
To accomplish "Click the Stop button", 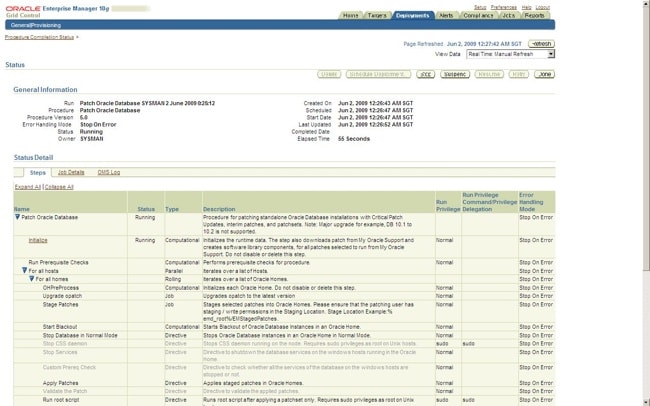I will pos(425,74).
